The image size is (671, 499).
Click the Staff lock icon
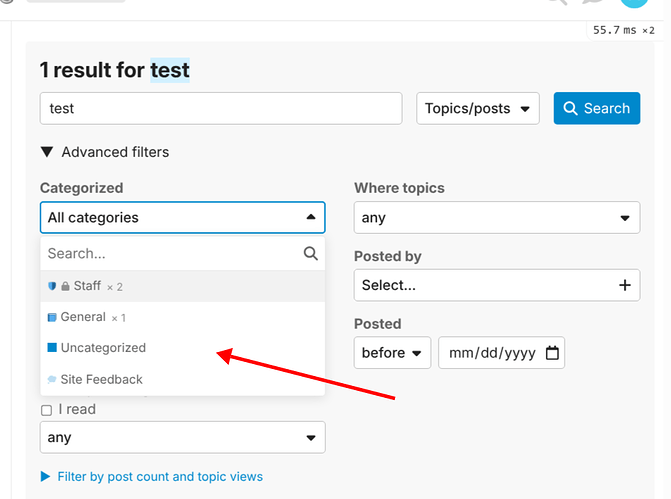coord(65,286)
